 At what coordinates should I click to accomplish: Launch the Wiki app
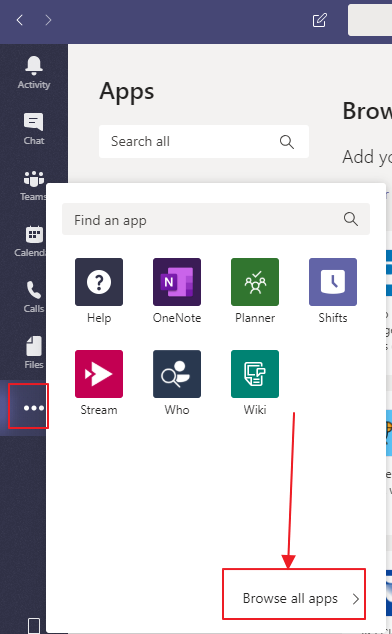click(255, 383)
